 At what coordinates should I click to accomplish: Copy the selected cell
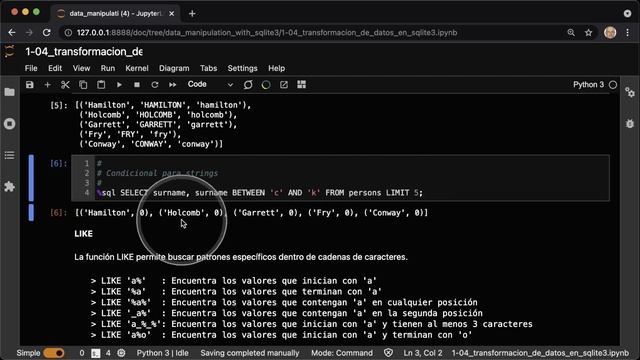pyautogui.click(x=83, y=84)
